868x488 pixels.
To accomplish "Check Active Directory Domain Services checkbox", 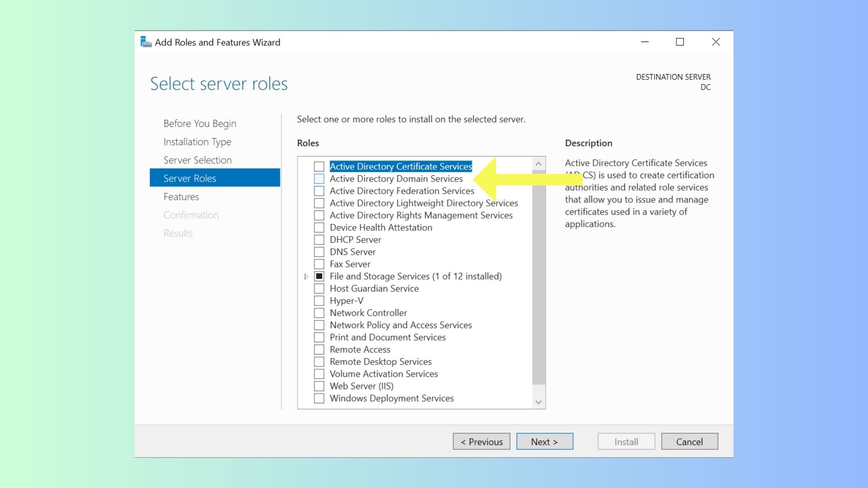I will click(319, 179).
